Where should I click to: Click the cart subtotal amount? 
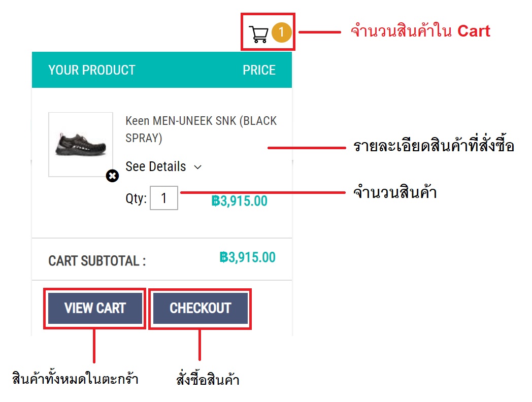pyautogui.click(x=247, y=257)
